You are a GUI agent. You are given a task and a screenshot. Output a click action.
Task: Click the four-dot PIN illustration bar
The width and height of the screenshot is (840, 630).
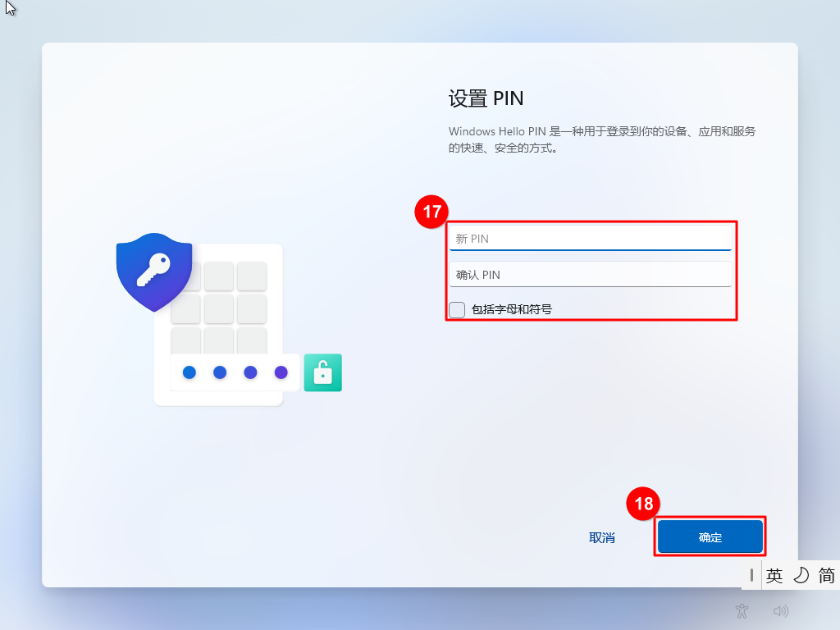point(235,372)
